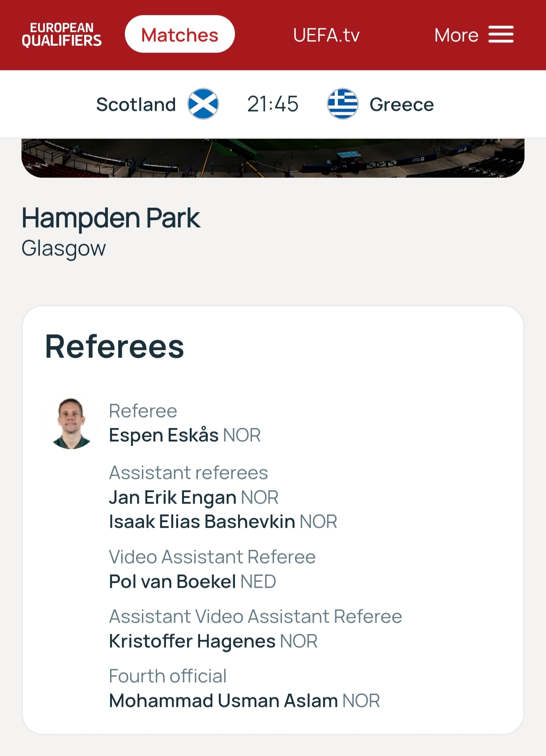Select the Matches tab
The height and width of the screenshot is (756, 546).
tap(179, 34)
